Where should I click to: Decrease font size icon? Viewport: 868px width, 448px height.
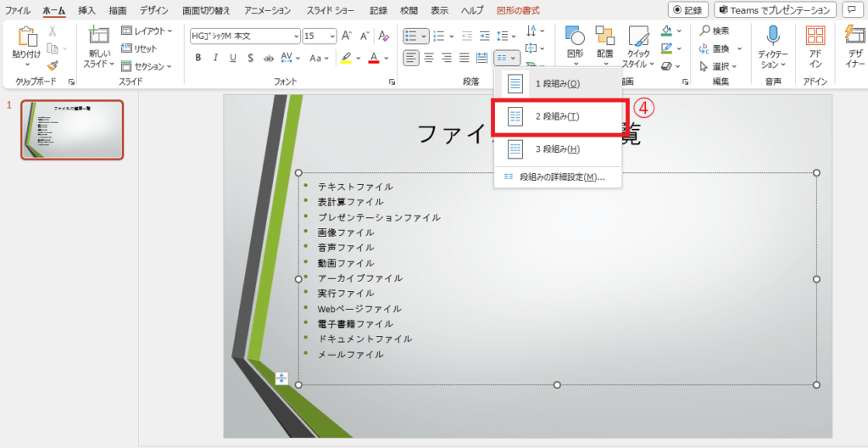(x=364, y=36)
